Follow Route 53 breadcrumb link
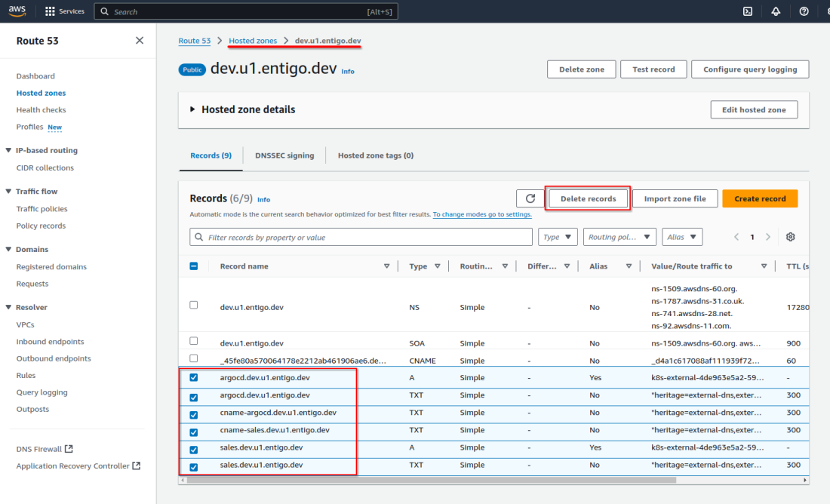This screenshot has width=830, height=504. (x=194, y=41)
